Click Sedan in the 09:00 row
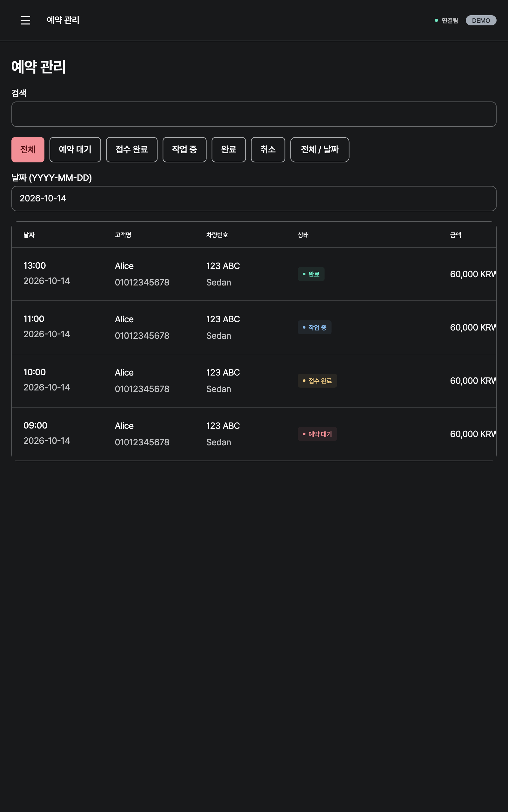This screenshot has height=812, width=508. click(219, 442)
